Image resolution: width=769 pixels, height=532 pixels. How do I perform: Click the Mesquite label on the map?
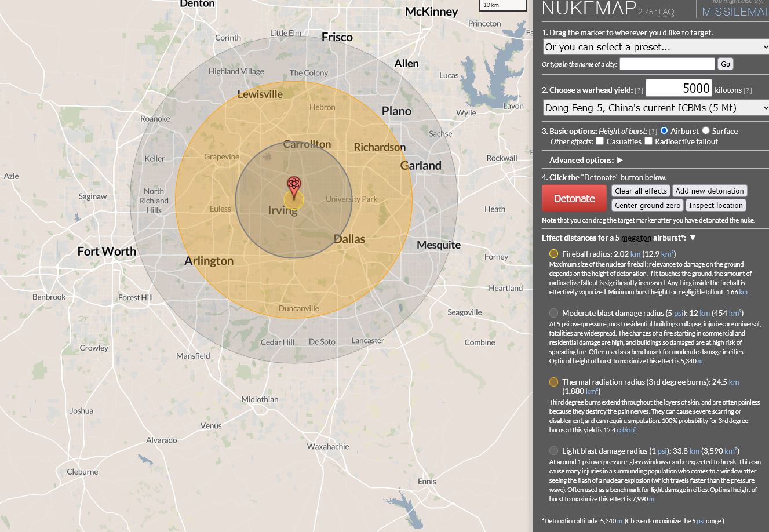coord(439,245)
